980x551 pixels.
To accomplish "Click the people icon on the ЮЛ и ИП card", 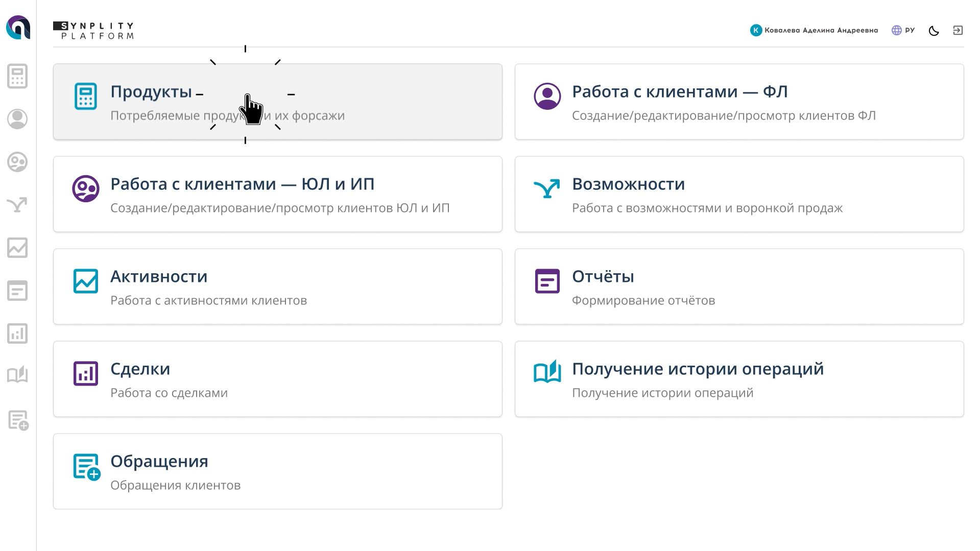I will pyautogui.click(x=85, y=188).
